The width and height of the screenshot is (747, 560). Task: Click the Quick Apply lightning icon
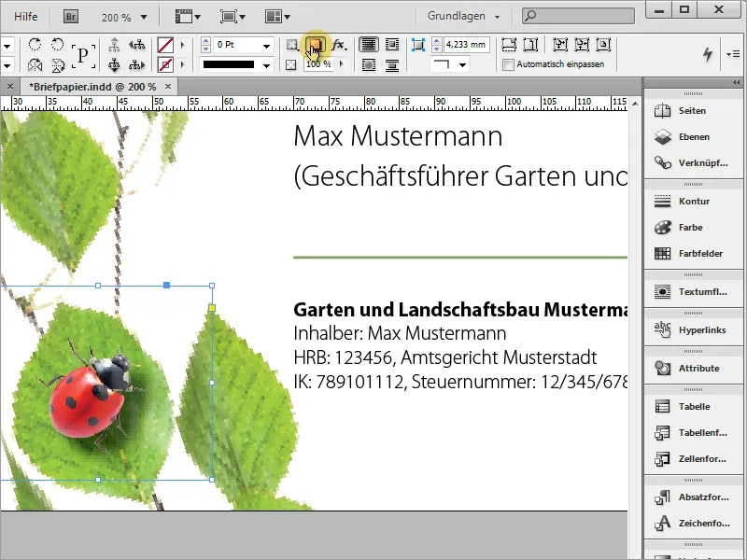708,54
